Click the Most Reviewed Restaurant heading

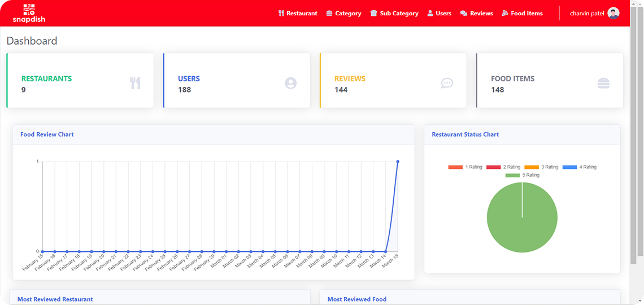55,299
